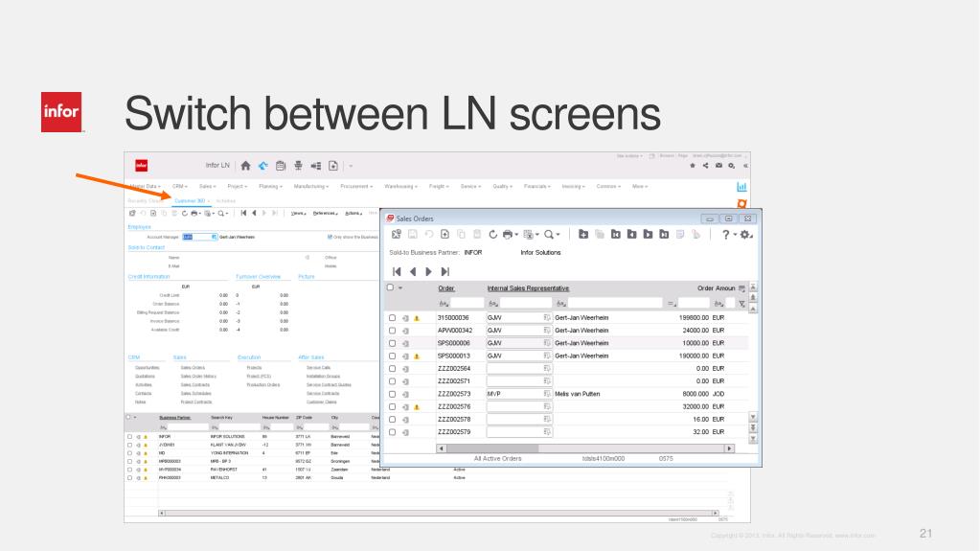
Task: Expand the Financials menu dropdown
Action: [536, 186]
